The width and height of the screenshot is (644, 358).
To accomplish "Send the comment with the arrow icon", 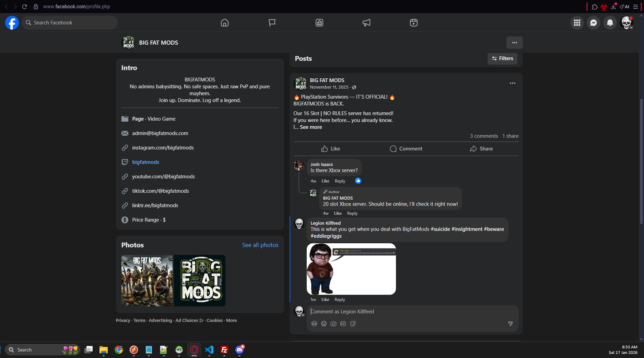I will click(511, 324).
